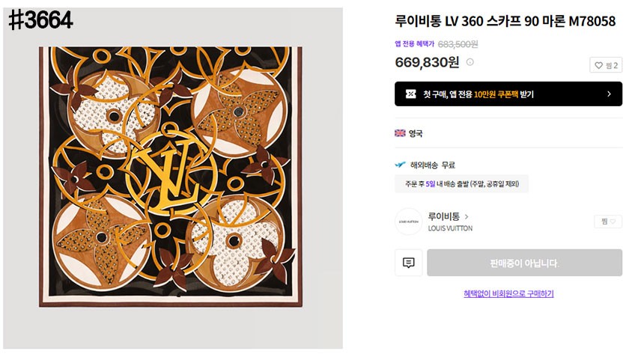Open the chat inquiry icon button
The image size is (644, 354).
409,263
